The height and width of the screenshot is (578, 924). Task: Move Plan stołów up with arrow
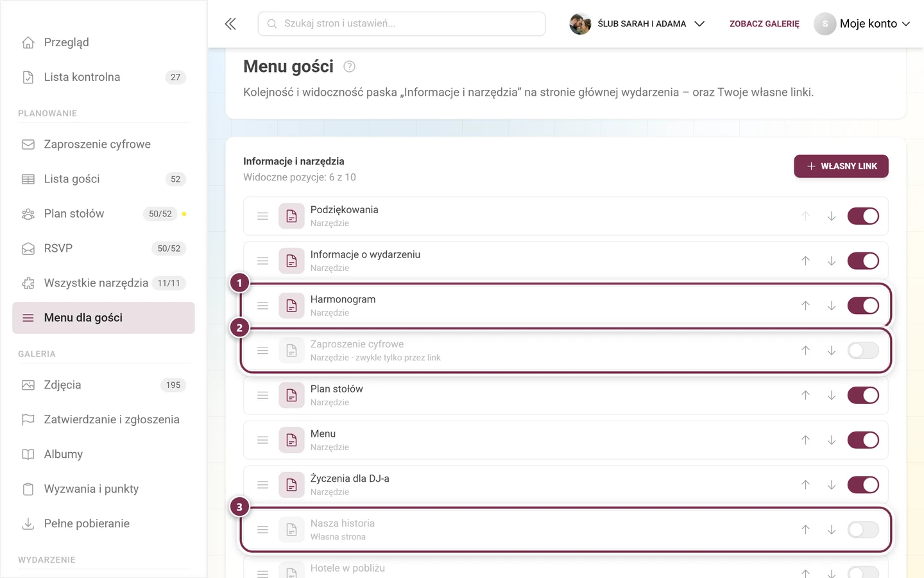[805, 396]
